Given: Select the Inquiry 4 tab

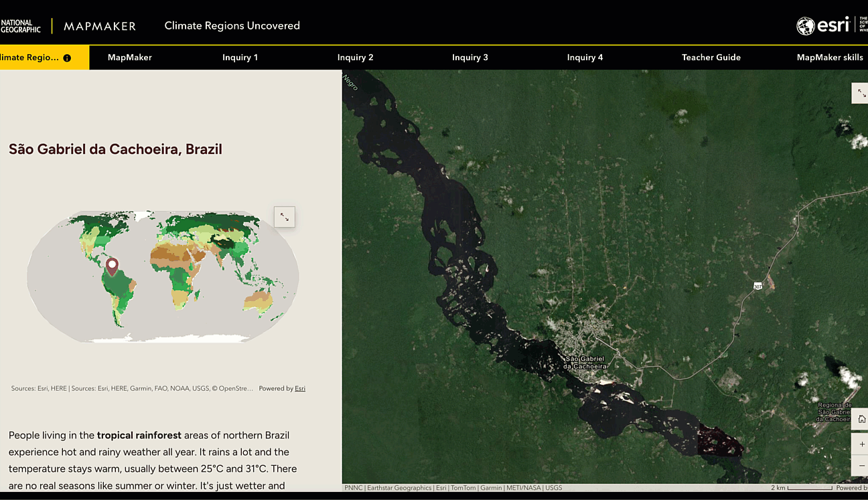Looking at the screenshot, I should (585, 58).
